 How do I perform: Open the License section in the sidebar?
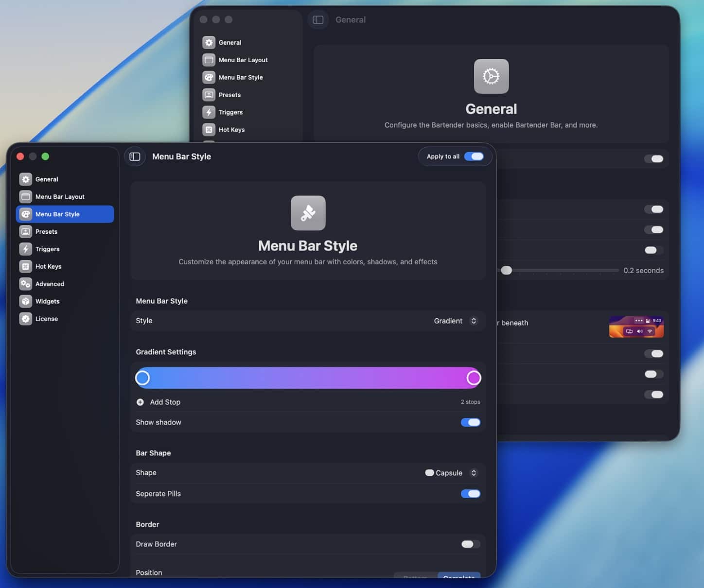coord(65,319)
